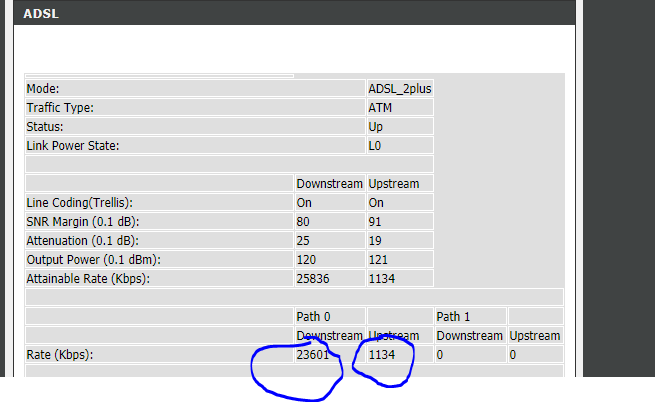Select the Mode row label
The width and height of the screenshot is (655, 402).
42,88
